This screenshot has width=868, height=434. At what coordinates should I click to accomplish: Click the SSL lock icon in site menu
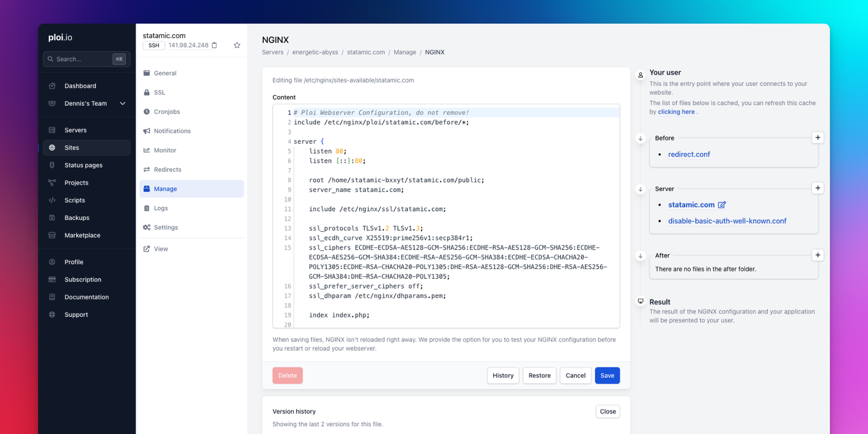click(x=146, y=93)
